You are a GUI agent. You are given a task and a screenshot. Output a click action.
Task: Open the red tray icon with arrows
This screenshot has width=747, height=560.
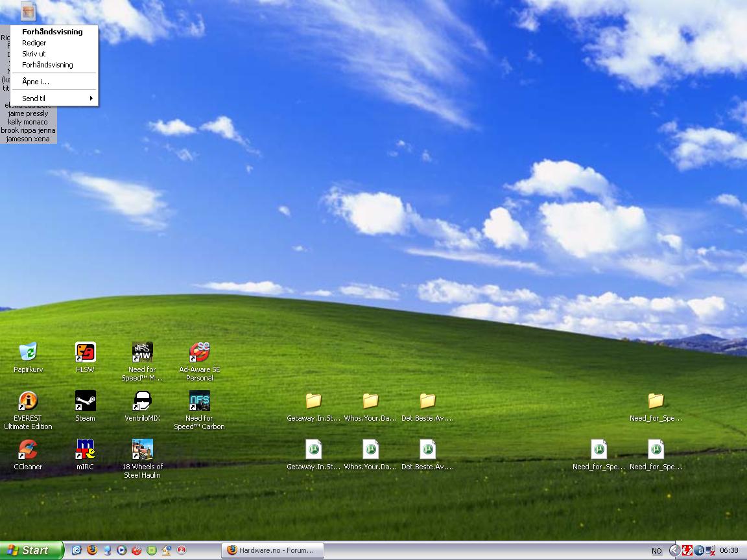[x=687, y=550]
